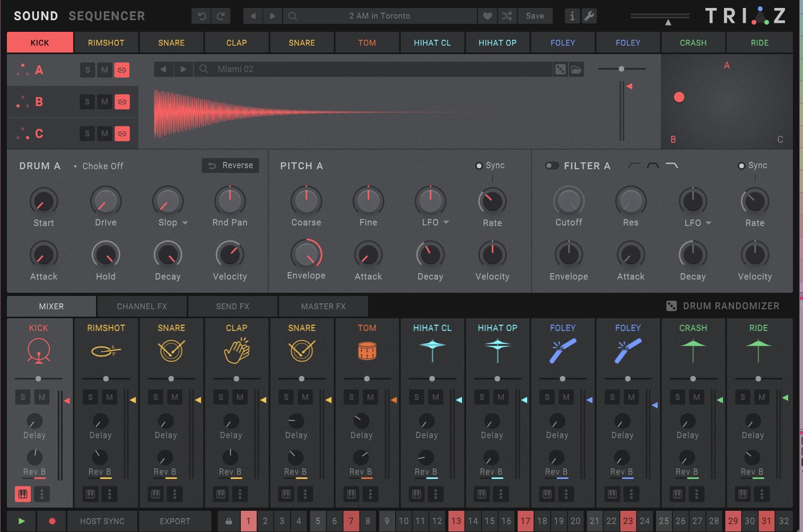Click the rimshot icon in mixer
This screenshot has height=532, width=803.
pos(106,351)
